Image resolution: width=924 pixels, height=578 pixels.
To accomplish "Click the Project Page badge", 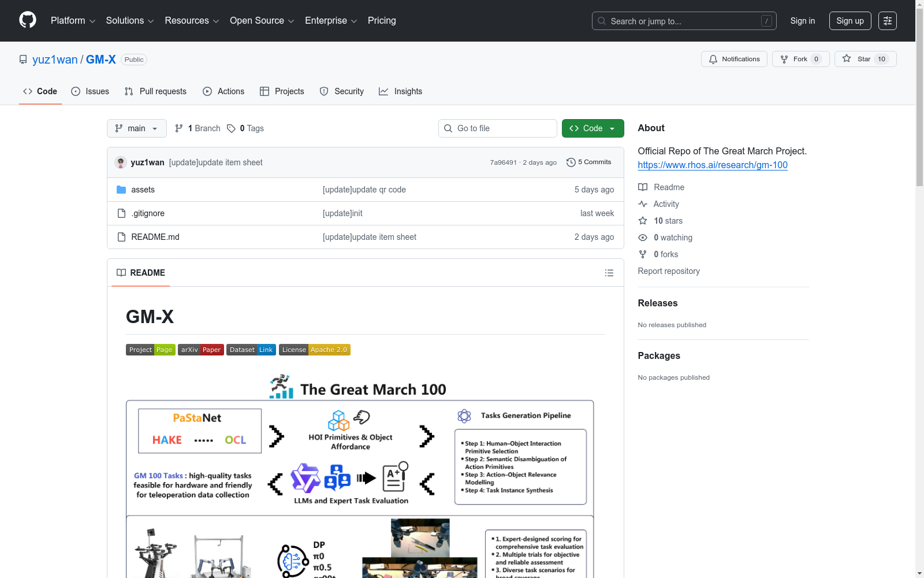I will click(151, 350).
